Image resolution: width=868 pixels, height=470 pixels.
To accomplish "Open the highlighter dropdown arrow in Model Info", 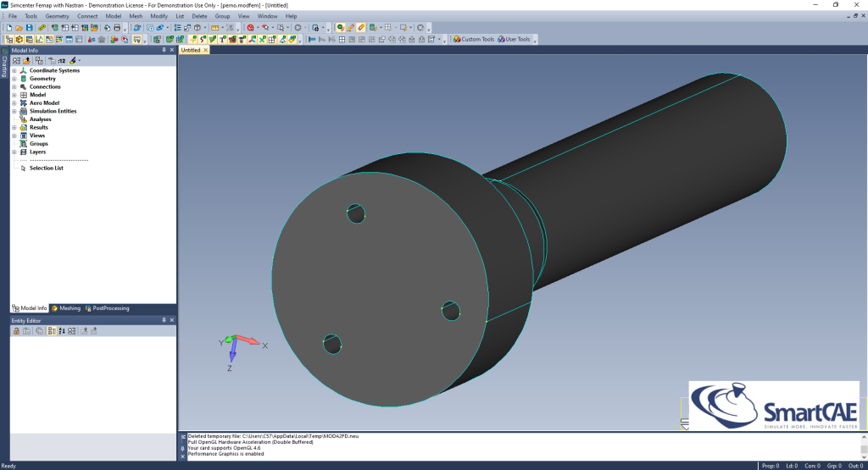I will 79,61.
